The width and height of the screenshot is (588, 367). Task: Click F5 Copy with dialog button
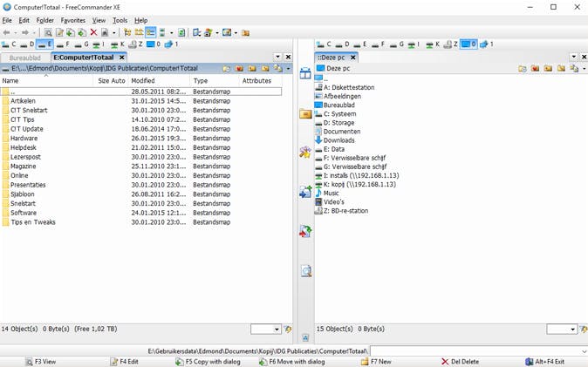coord(208,362)
